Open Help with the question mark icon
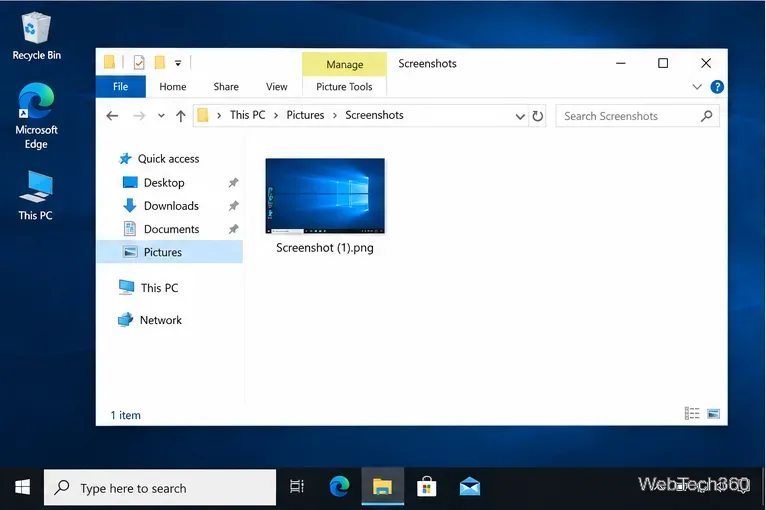 pyautogui.click(x=717, y=87)
